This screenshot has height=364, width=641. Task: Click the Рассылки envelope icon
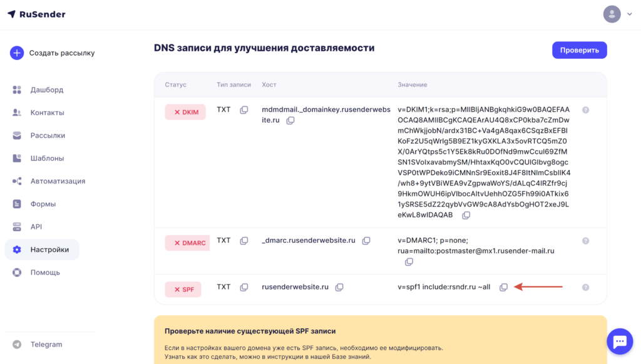click(x=17, y=135)
